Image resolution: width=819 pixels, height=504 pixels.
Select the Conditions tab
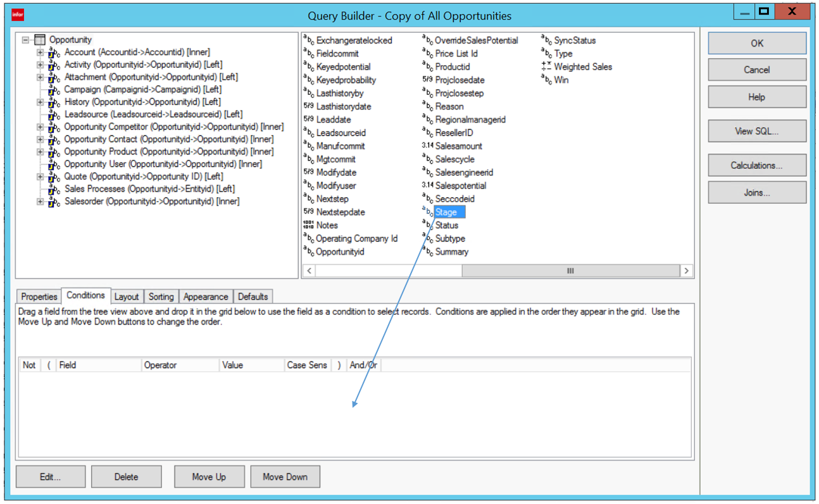(85, 295)
